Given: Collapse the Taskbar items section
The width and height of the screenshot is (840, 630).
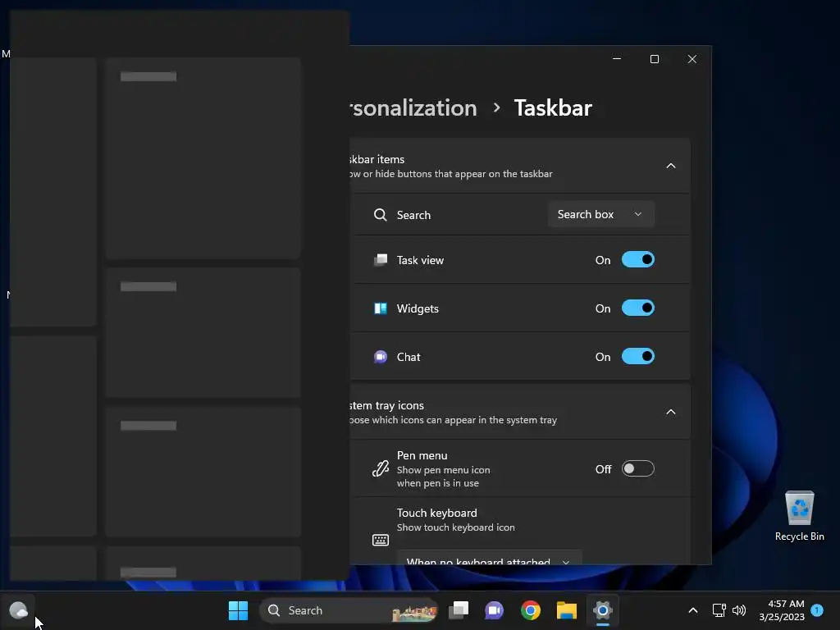Looking at the screenshot, I should (x=671, y=166).
